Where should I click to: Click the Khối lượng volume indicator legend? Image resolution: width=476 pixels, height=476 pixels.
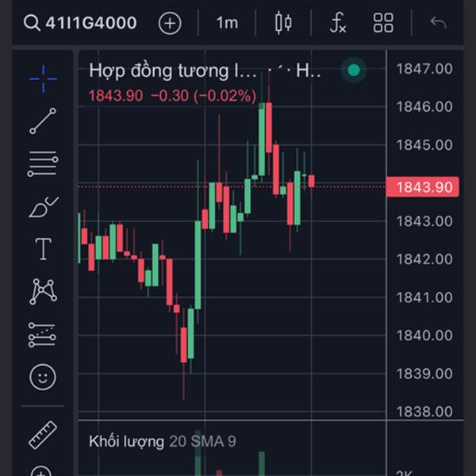pos(126,442)
